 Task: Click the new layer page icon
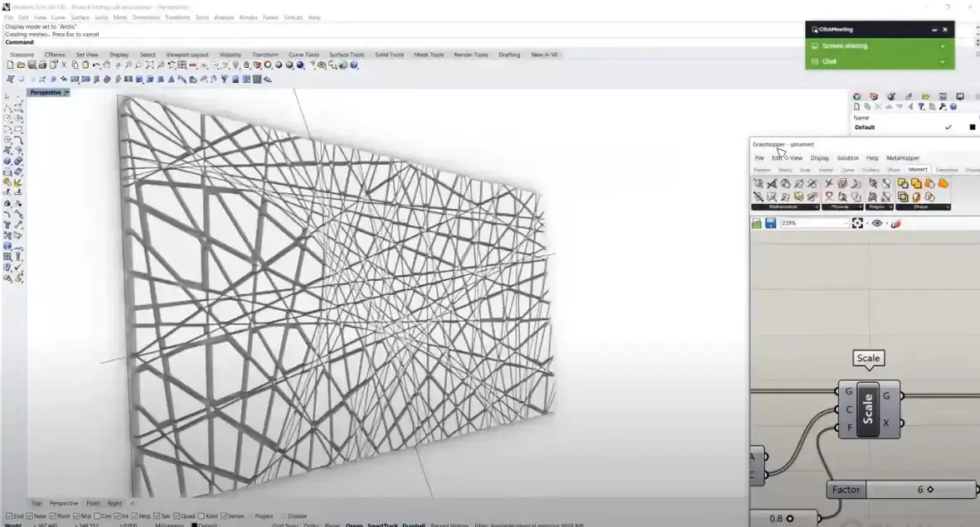856,107
